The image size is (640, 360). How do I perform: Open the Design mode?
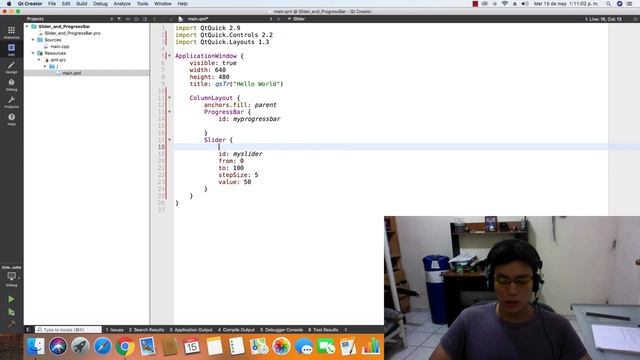pos(11,67)
